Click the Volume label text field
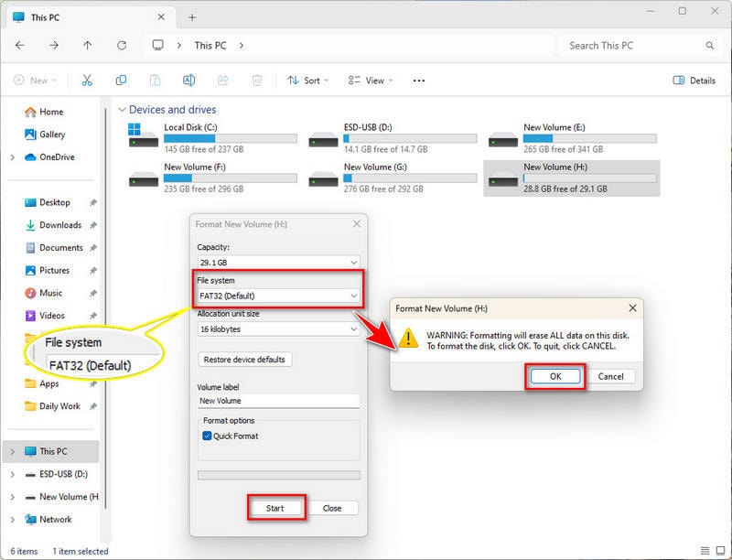 (x=279, y=401)
